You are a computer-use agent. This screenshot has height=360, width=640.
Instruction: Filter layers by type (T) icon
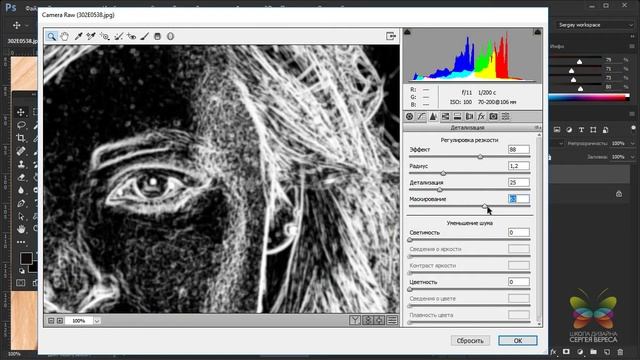pyautogui.click(x=581, y=130)
